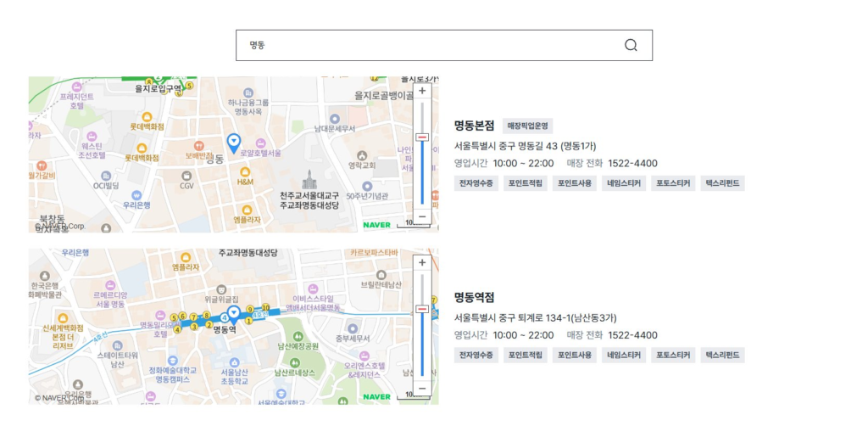Click the NAVER logo on the lower map
This screenshot has height=426, width=868.
[x=376, y=396]
